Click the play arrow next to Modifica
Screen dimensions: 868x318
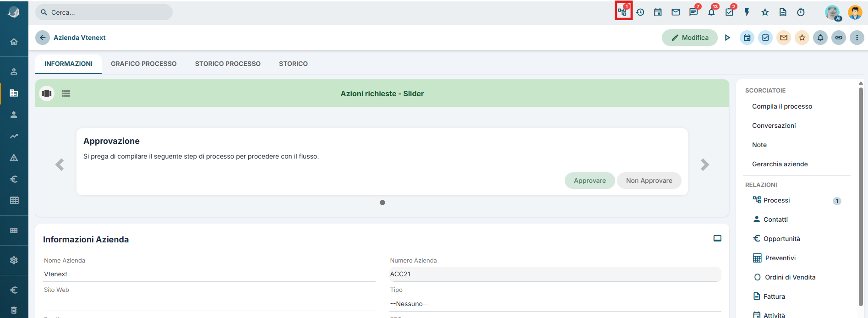pos(727,38)
